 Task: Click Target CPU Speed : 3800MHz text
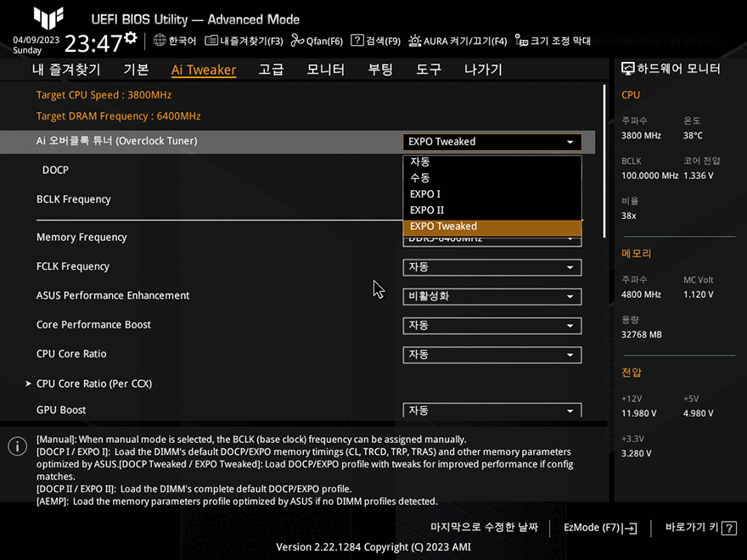point(104,95)
